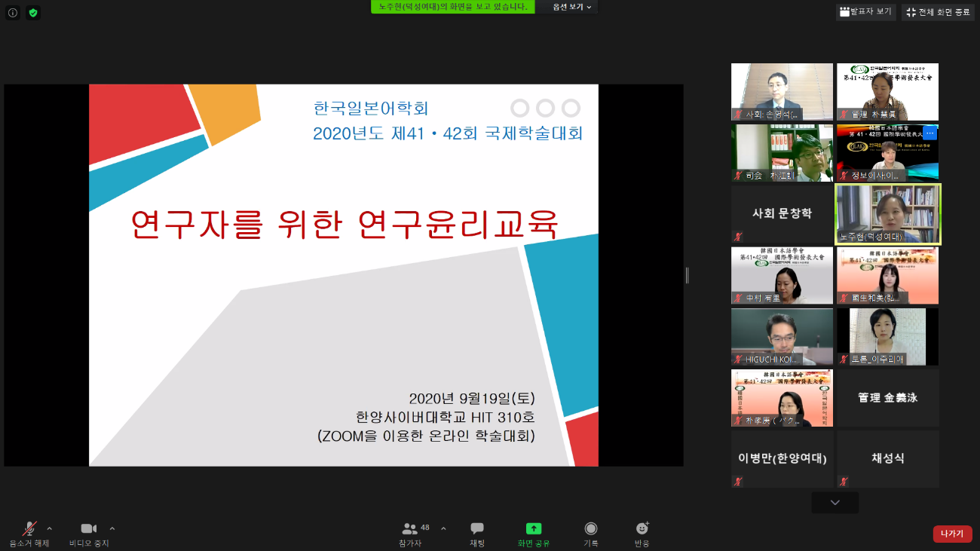The image size is (980, 551).
Task: Switch to 발표자 보기 speaker view
Action: 865,12
